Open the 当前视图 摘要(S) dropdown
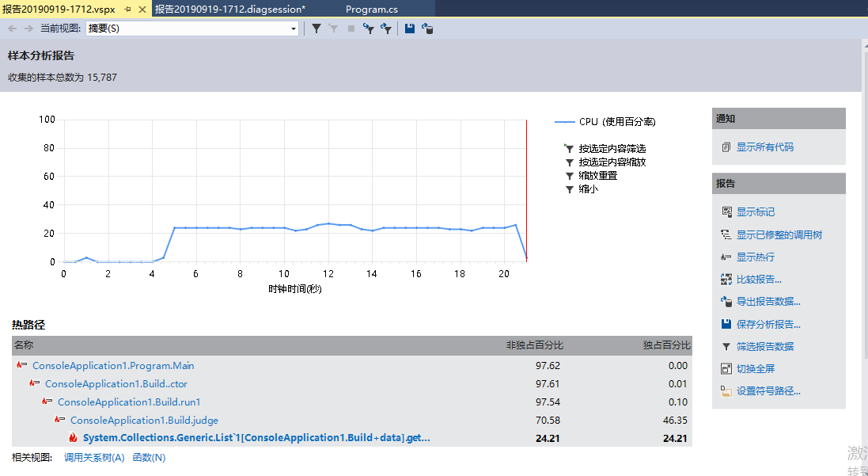This screenshot has width=868, height=476. 192,29
